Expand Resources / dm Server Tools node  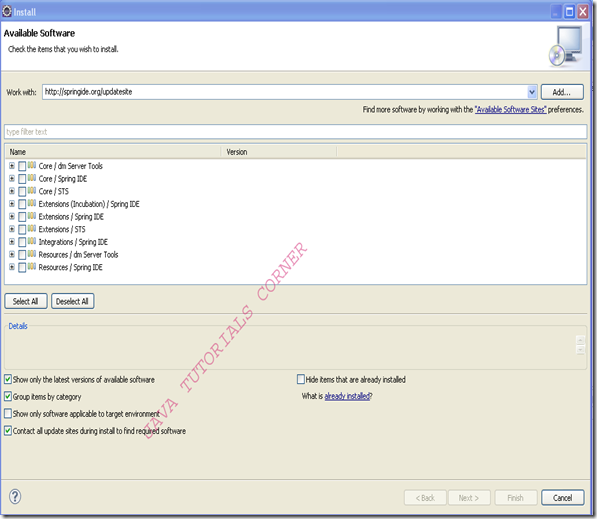pos(12,254)
